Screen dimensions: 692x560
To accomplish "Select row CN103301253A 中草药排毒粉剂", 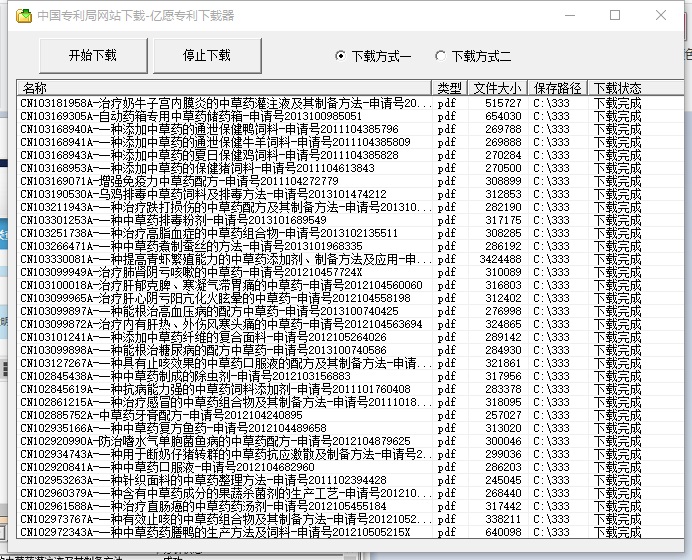I will click(x=350, y=220).
